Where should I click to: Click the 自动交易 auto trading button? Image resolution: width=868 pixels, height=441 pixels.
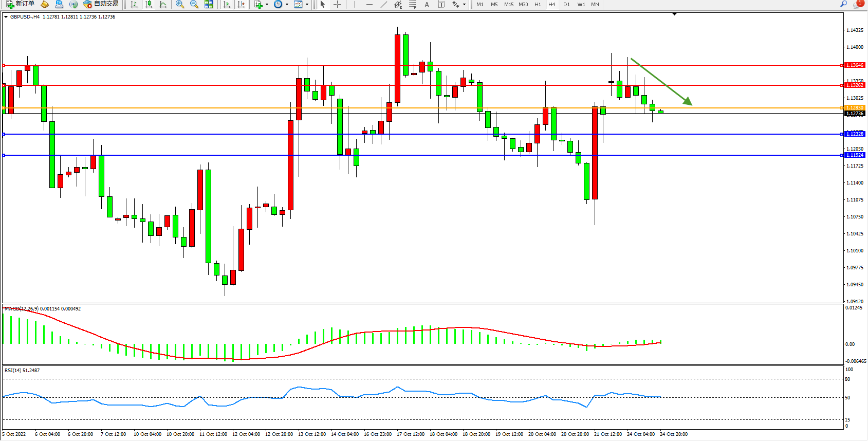click(x=101, y=4)
